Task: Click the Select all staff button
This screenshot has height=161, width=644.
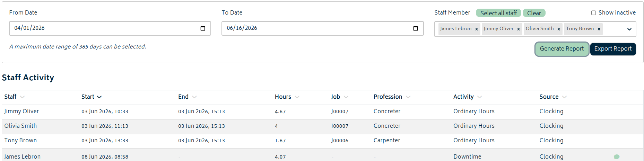Action: click(498, 13)
